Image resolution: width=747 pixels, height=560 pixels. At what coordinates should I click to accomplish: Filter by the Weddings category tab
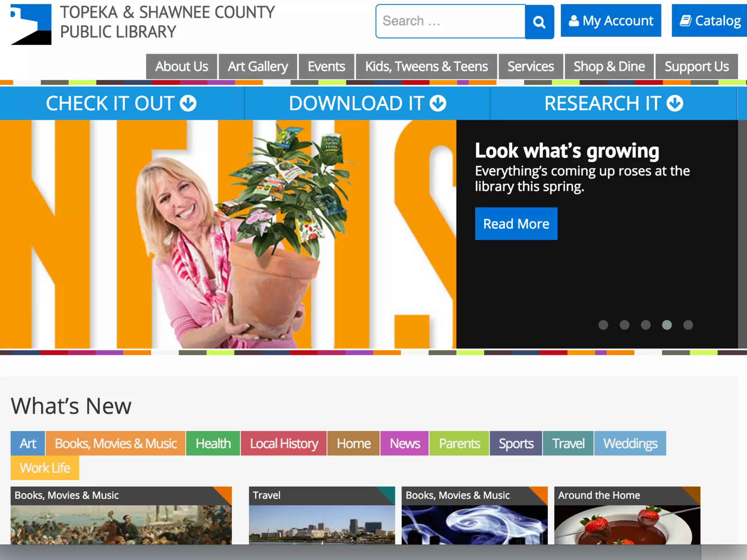[630, 443]
